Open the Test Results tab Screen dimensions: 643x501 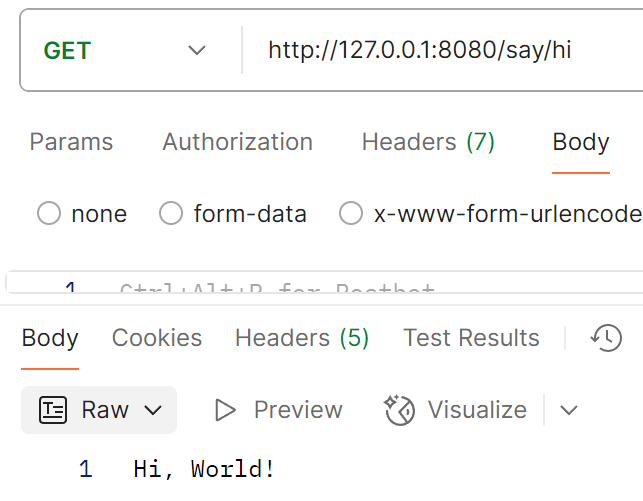pyautogui.click(x=471, y=338)
